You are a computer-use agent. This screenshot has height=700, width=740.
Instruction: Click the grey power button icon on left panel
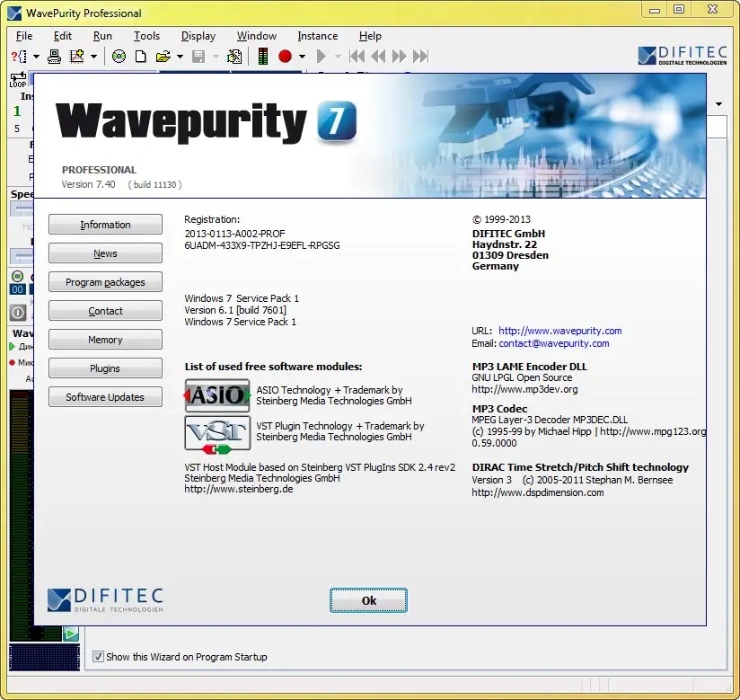(x=18, y=312)
